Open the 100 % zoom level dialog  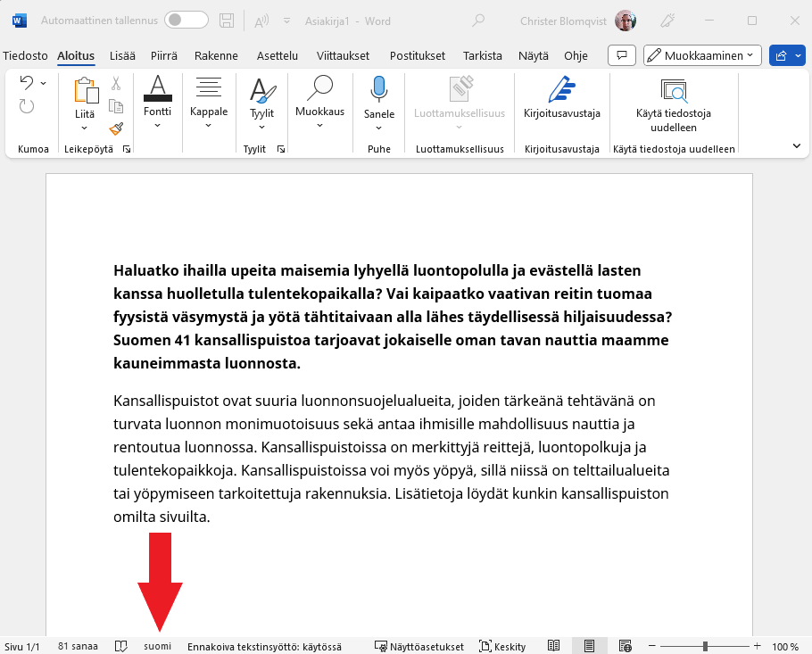[x=785, y=647]
